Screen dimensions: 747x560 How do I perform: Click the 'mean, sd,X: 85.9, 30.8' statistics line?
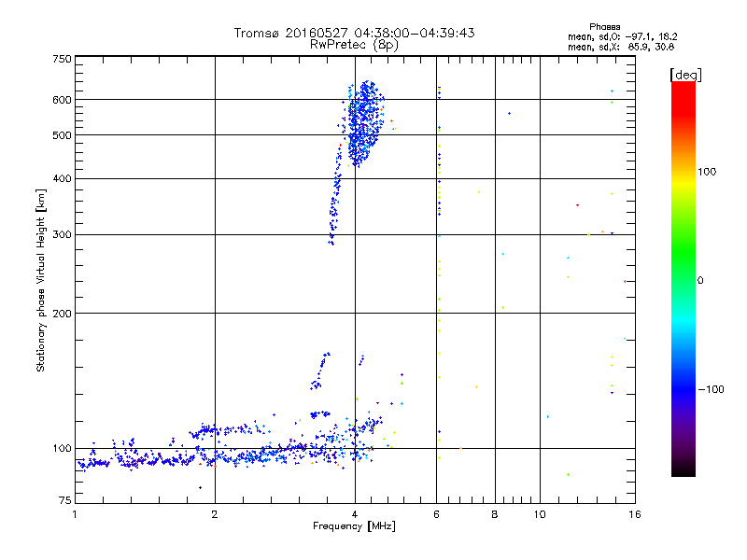(621, 47)
